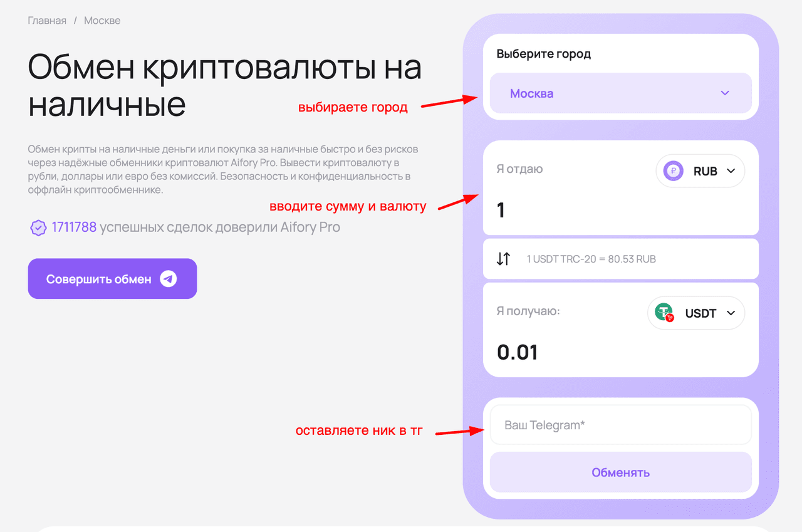The height and width of the screenshot is (532, 802).
Task: Expand the RUB currency selector chevron
Action: (731, 171)
